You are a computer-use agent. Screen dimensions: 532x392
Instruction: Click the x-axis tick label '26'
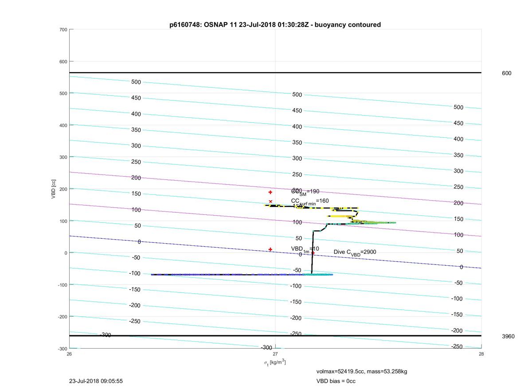coord(69,353)
